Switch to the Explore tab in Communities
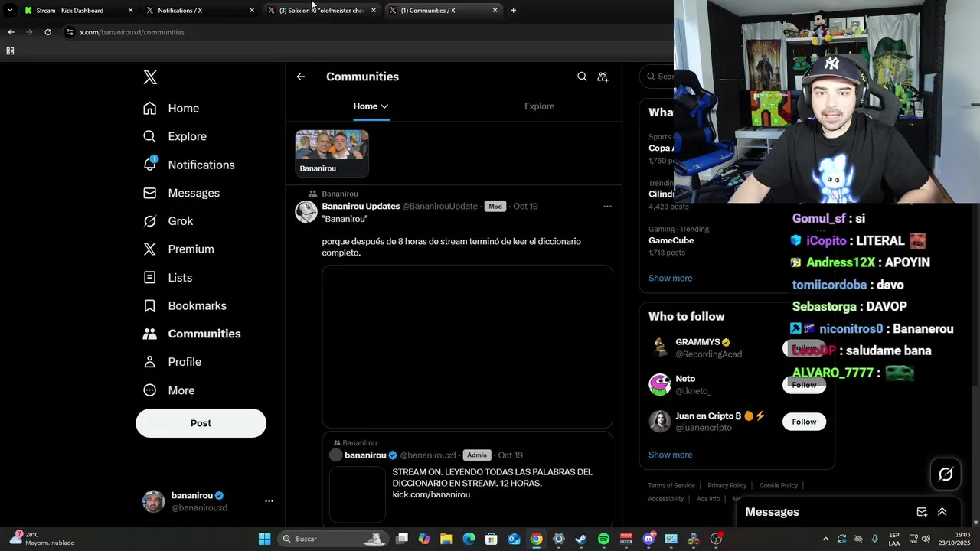 pos(539,106)
